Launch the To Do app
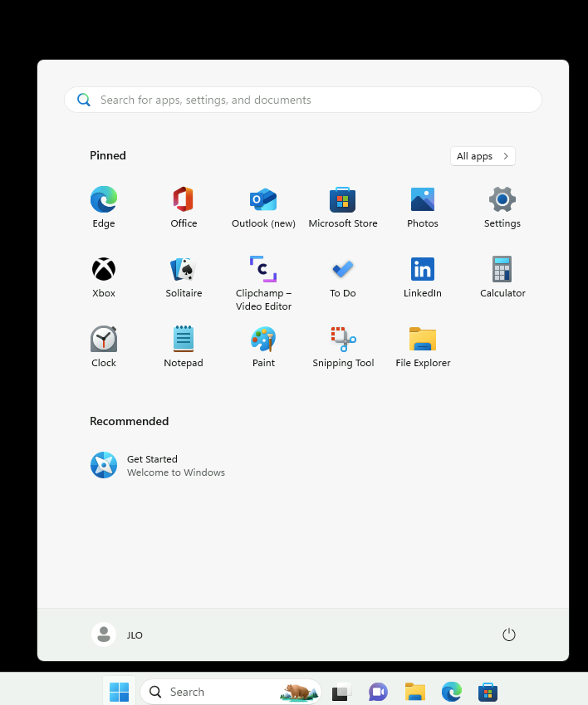 point(343,277)
